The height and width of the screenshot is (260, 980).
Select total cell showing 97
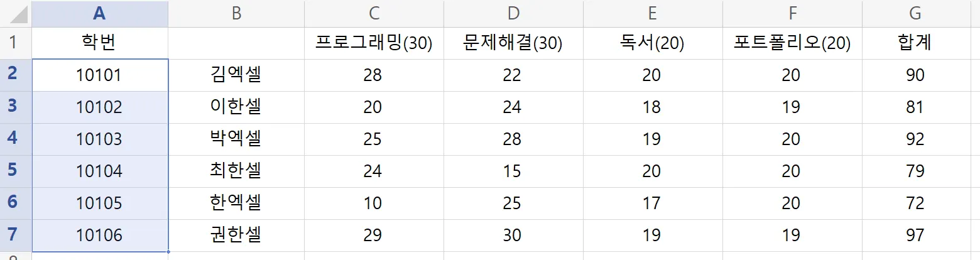915,235
